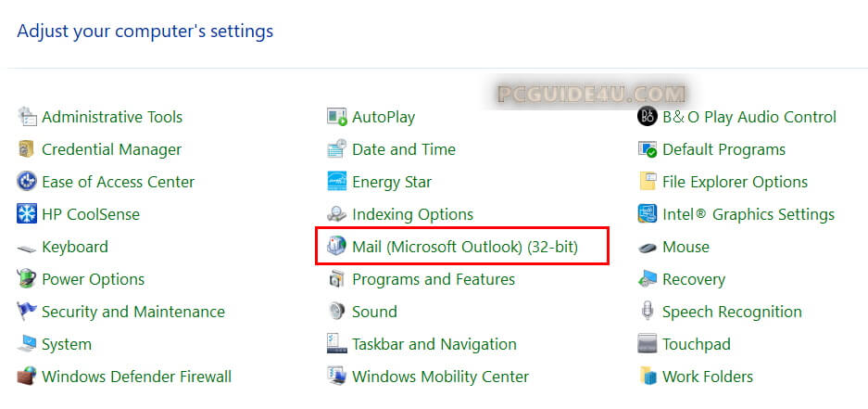The width and height of the screenshot is (868, 409).
Task: Click the Speech Recognition microphone icon
Action: [x=648, y=312]
